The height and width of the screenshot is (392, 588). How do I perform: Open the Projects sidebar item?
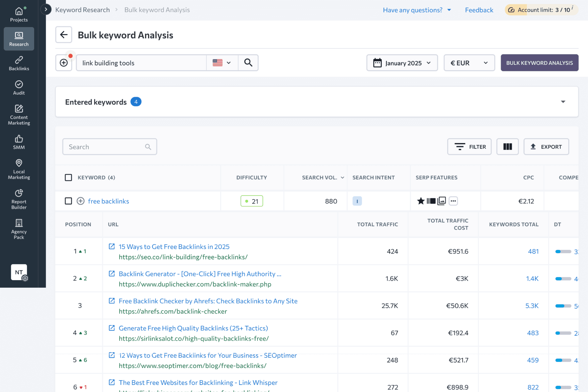19,15
